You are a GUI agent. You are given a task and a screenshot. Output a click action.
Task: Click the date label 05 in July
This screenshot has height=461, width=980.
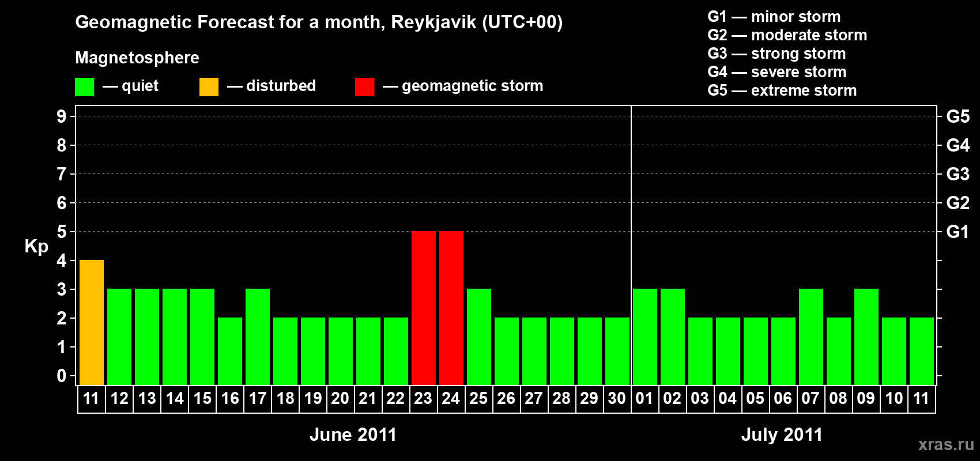755,399
